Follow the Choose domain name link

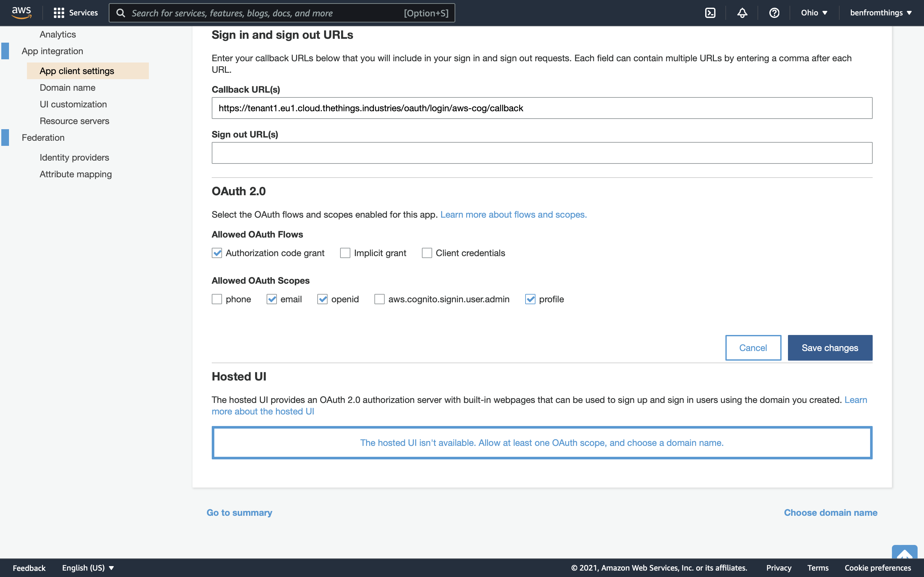click(x=830, y=513)
